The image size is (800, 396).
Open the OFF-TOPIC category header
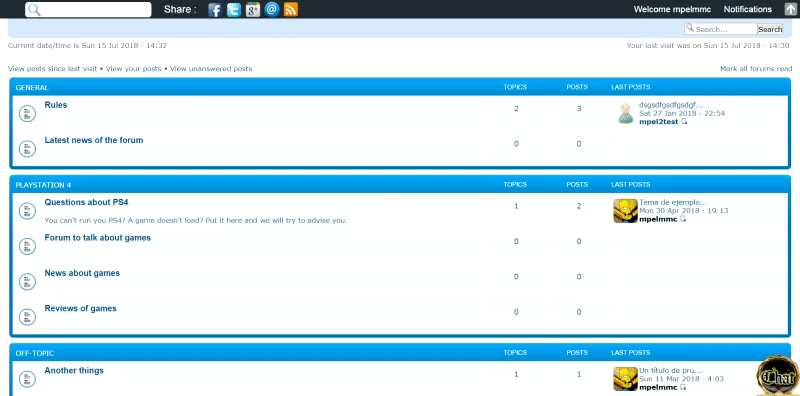pyautogui.click(x=35, y=353)
